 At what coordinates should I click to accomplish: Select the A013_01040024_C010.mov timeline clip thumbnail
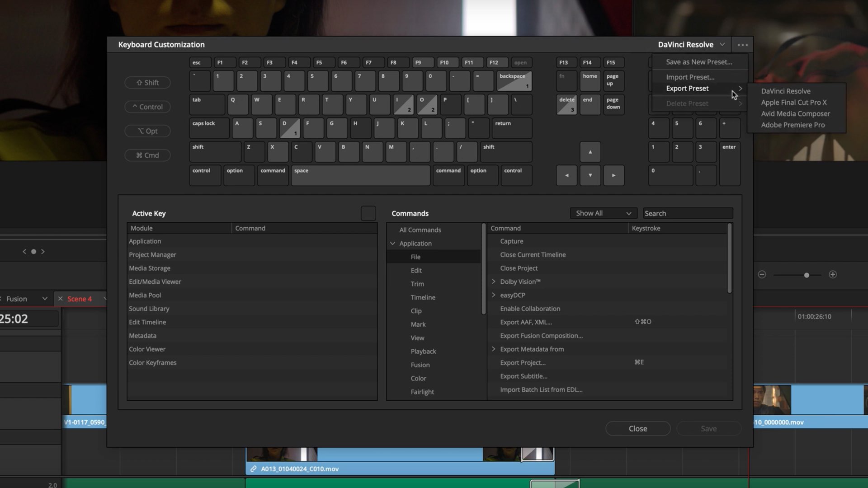click(282, 455)
